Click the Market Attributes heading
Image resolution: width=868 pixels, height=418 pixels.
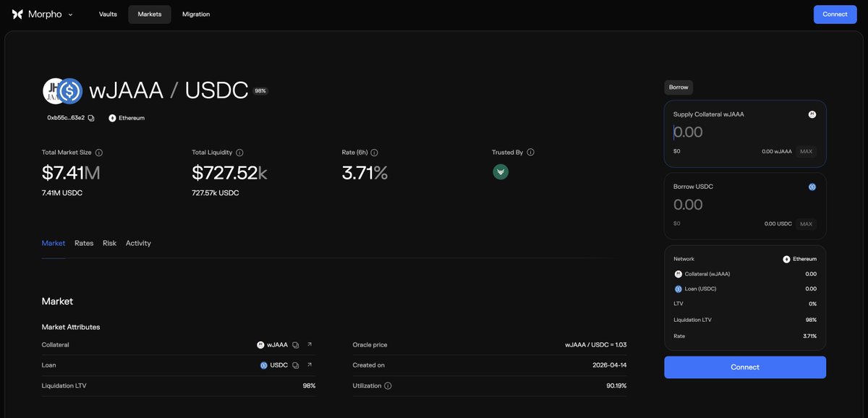71,327
